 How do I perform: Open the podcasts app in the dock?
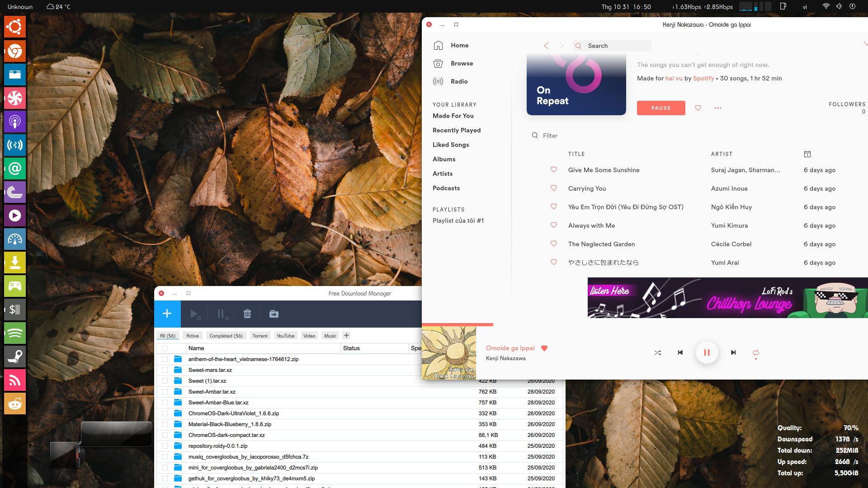(15, 122)
